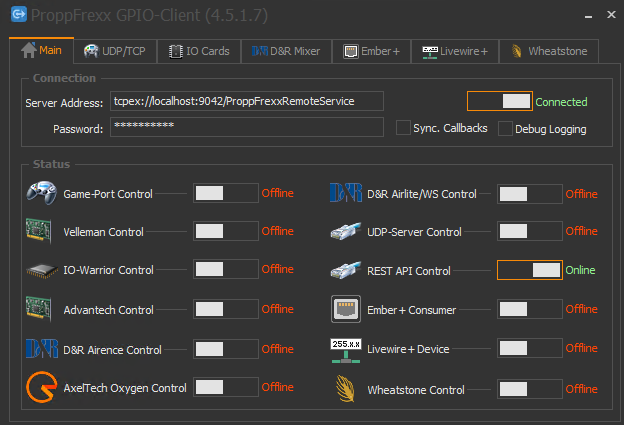This screenshot has width=624, height=425.
Task: Click the D&R Airlite/WS logo icon
Action: click(345, 193)
